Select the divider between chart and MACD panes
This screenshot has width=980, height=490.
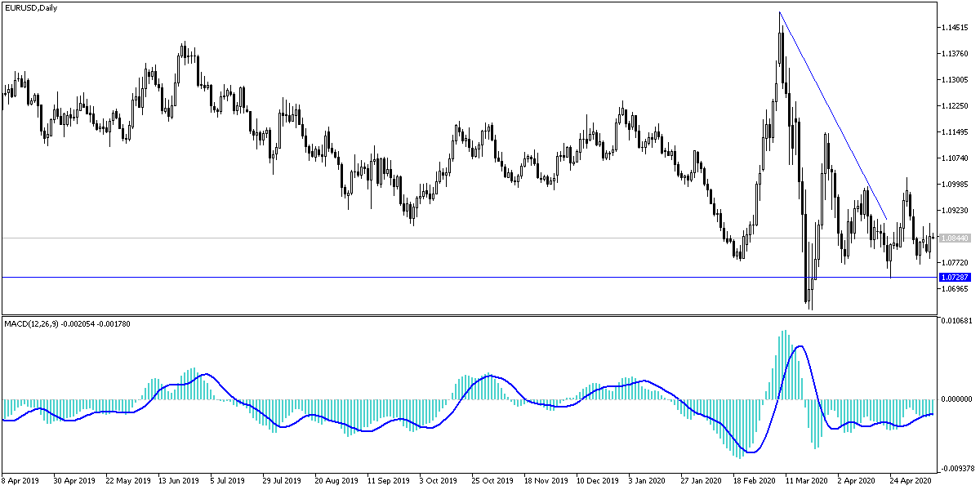tap(490, 314)
